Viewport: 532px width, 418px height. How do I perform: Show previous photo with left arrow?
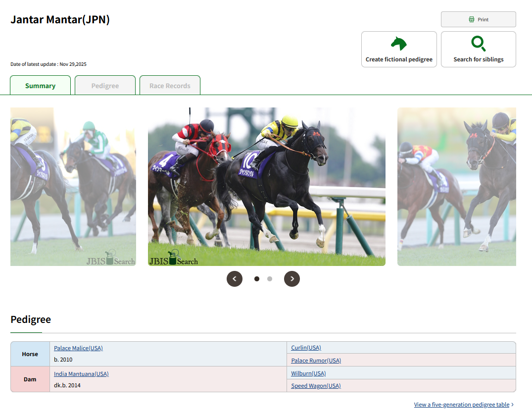235,279
